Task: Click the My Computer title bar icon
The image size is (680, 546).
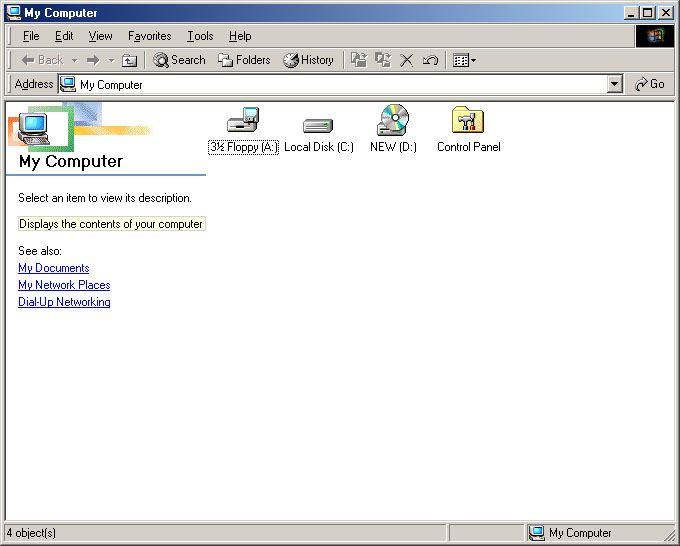Action: tap(14, 13)
